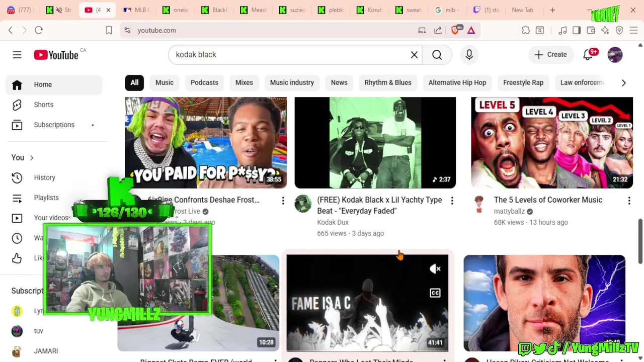Image resolution: width=644 pixels, height=362 pixels.
Task: Reload the page with the refresh icon
Action: point(39,30)
